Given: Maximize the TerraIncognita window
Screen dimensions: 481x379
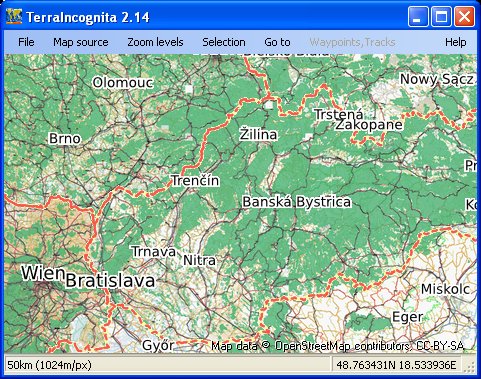Looking at the screenshot, I should 441,16.
